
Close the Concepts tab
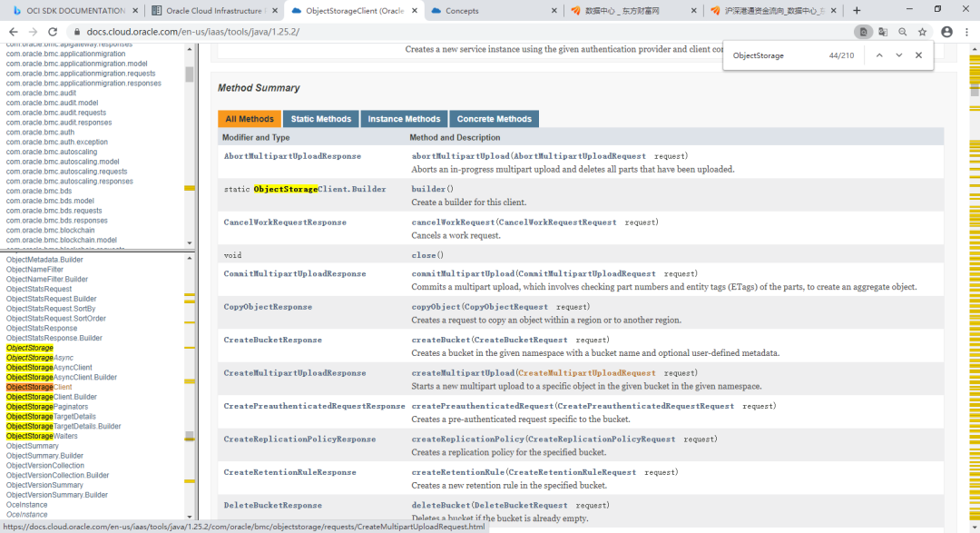point(554,11)
